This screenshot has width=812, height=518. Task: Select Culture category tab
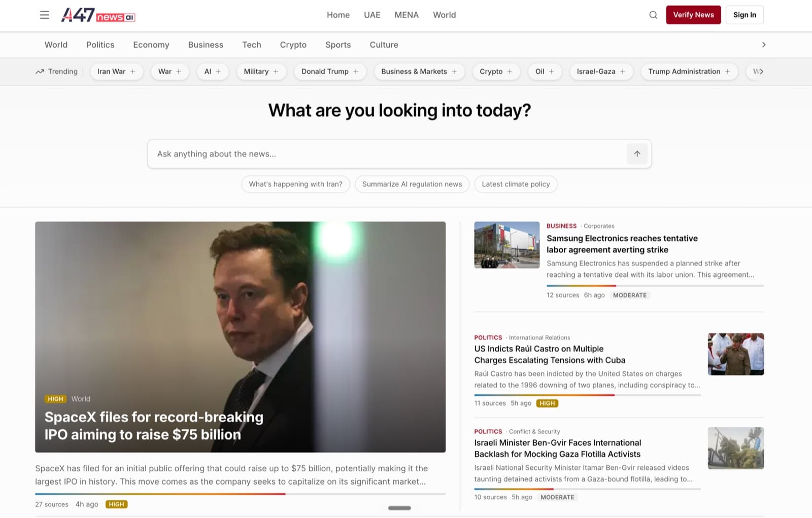click(x=384, y=45)
